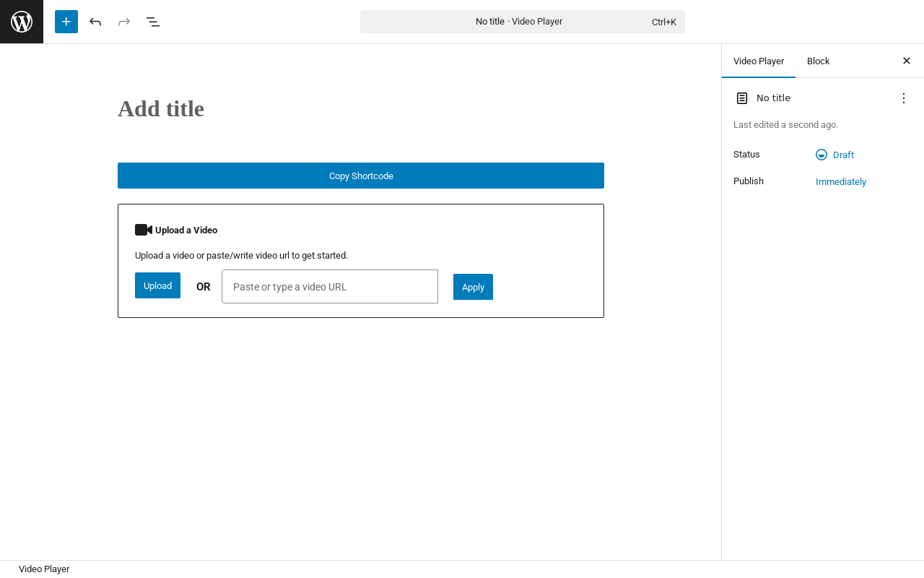This screenshot has width=924, height=578.
Task: Click the Draft status circle icon
Action: pos(821,155)
